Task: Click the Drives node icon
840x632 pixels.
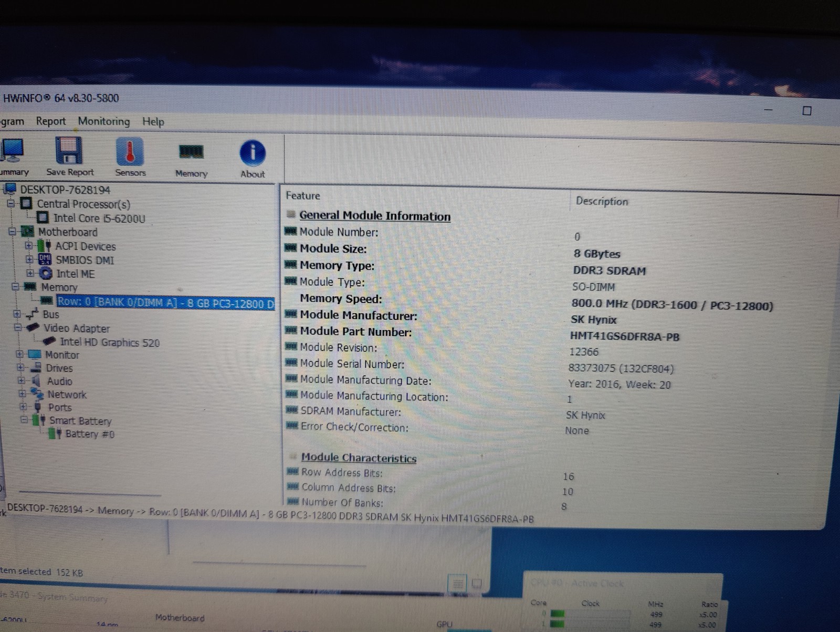Action: [36, 368]
